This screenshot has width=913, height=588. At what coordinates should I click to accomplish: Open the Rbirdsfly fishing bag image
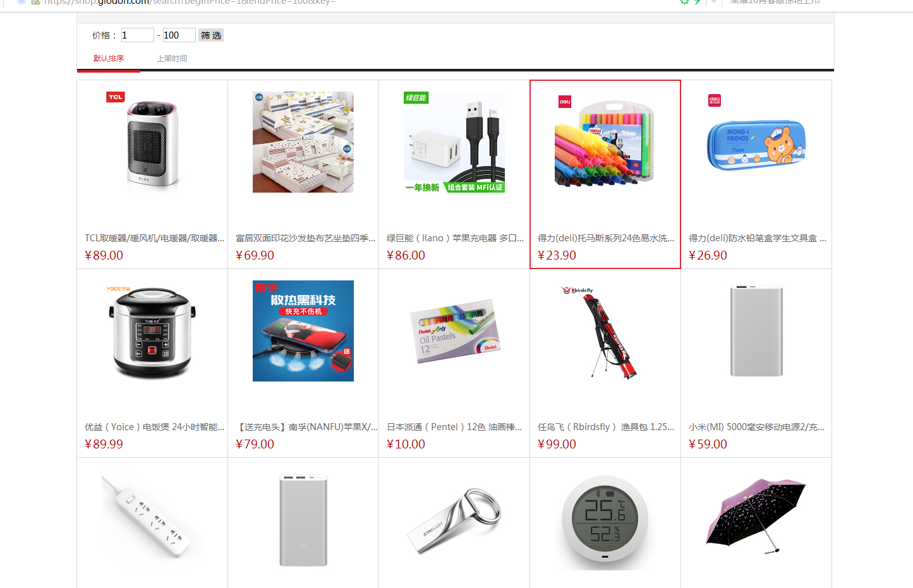point(605,331)
